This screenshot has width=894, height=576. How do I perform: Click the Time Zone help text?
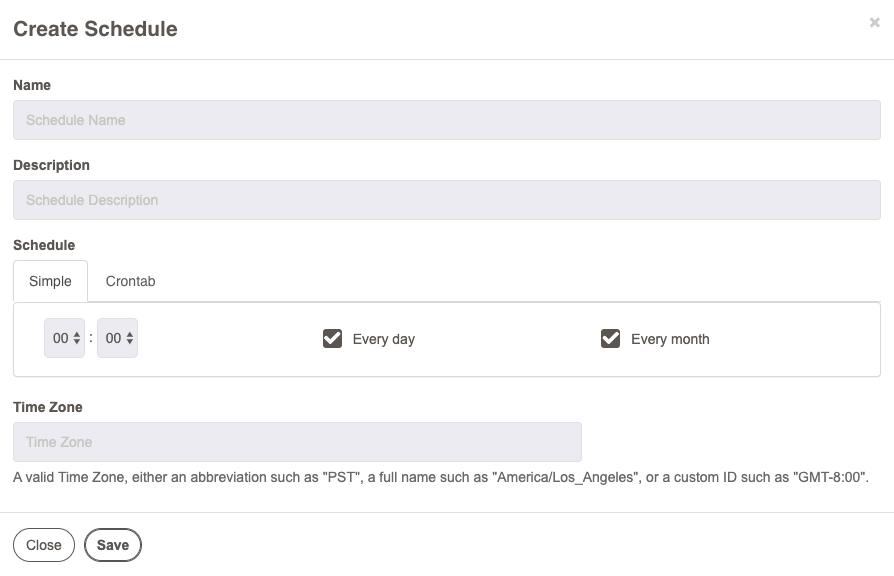tap(441, 477)
